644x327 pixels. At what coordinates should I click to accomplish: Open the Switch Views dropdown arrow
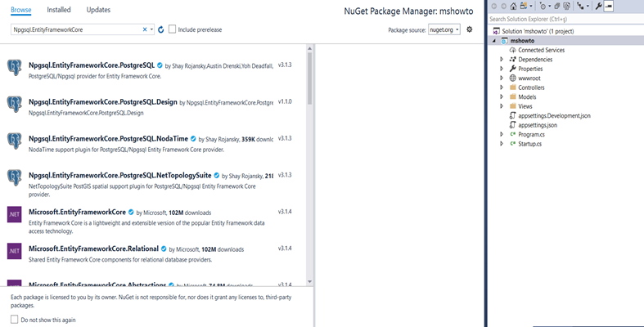[x=531, y=7]
